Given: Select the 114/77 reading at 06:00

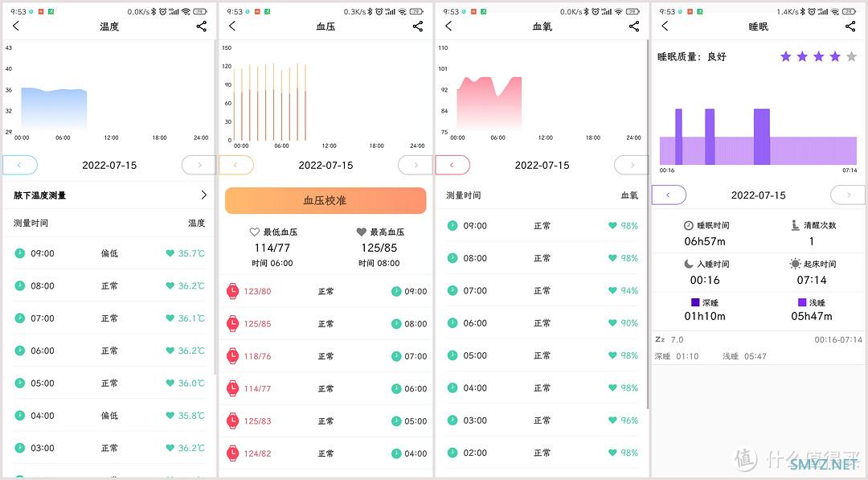Looking at the screenshot, I should click(x=326, y=388).
